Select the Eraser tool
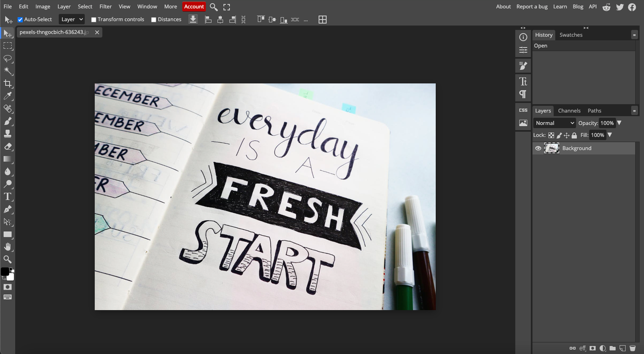This screenshot has width=644, height=354. (8, 146)
